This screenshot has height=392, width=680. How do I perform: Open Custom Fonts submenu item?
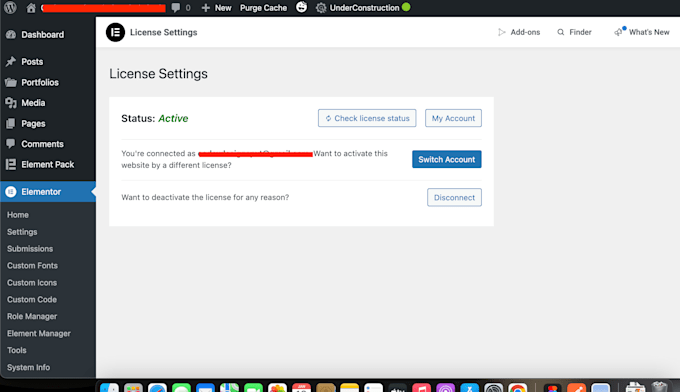(32, 266)
